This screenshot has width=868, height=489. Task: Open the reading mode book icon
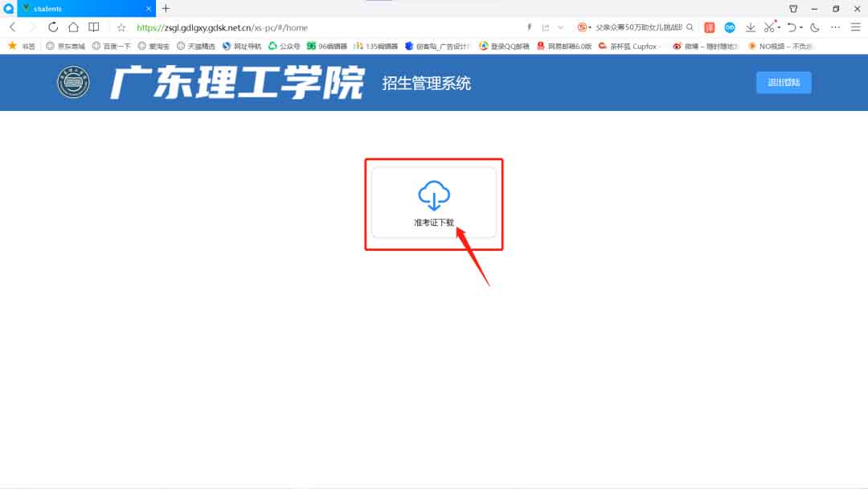click(94, 27)
